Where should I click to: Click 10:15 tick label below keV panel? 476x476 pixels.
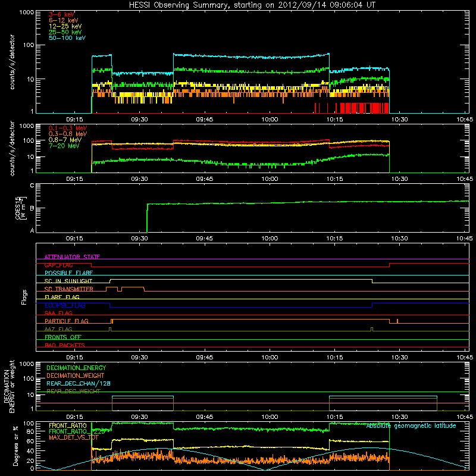tap(334, 120)
